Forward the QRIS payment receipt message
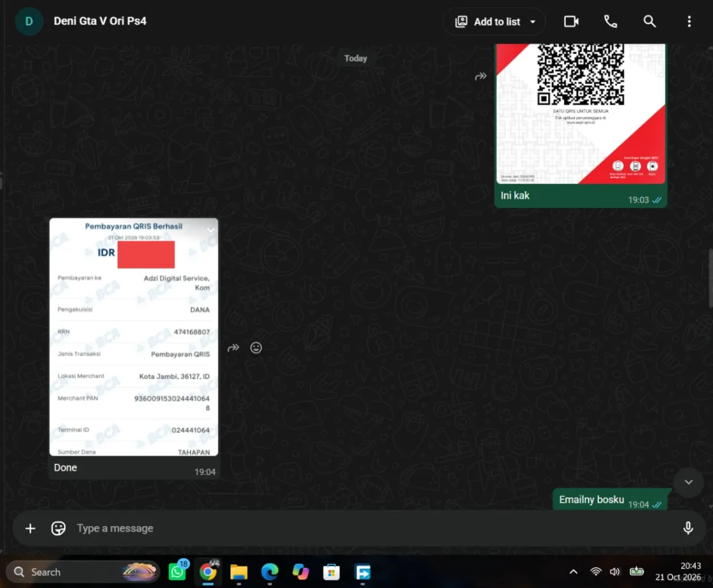The width and height of the screenshot is (713, 588). pyautogui.click(x=233, y=348)
